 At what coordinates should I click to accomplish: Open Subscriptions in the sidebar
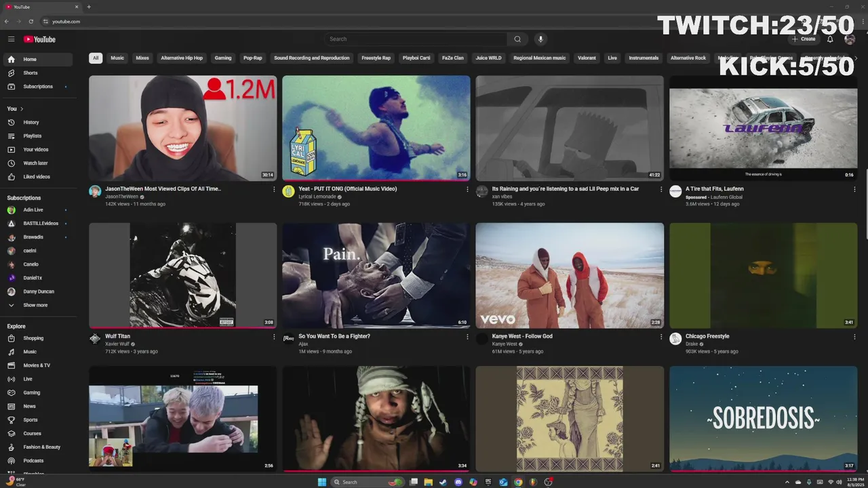click(x=37, y=86)
